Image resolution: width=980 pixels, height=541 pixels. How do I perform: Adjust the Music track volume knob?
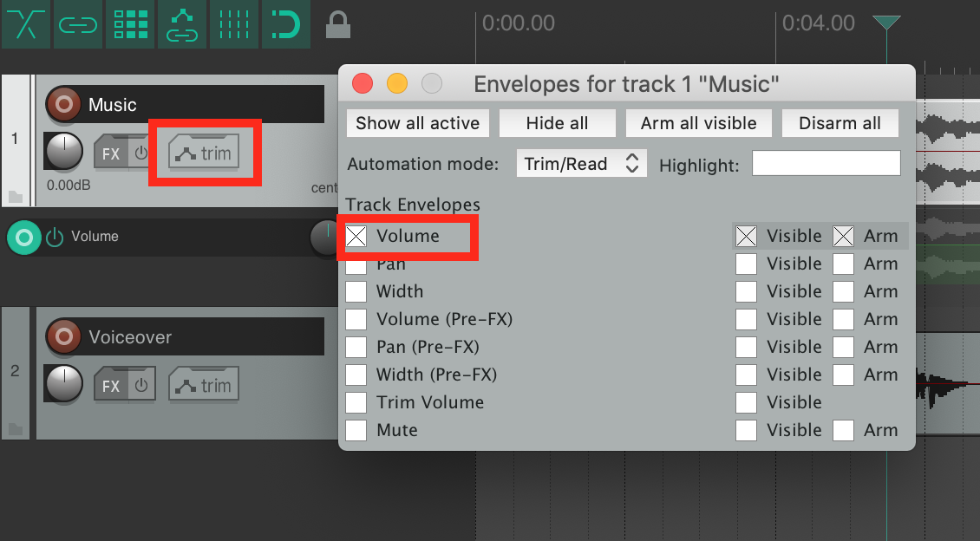coord(65,152)
